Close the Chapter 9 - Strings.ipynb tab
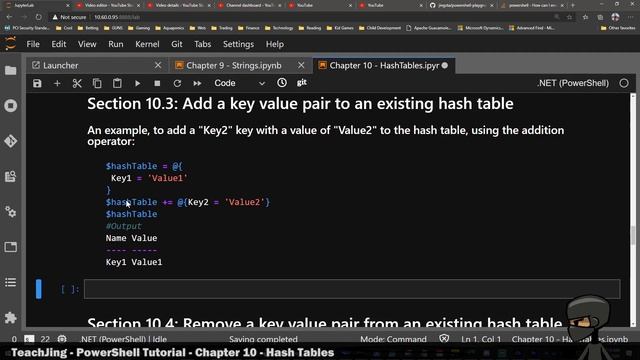The image size is (640, 360). pyautogui.click(x=301, y=65)
